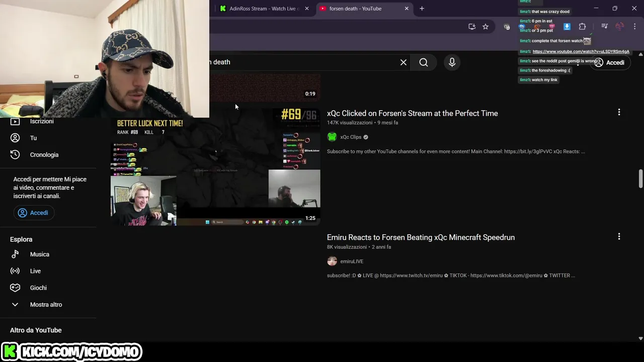Image resolution: width=644 pixels, height=362 pixels.
Task: Open Emiru Reacts to Forsen video title
Action: pos(421,237)
